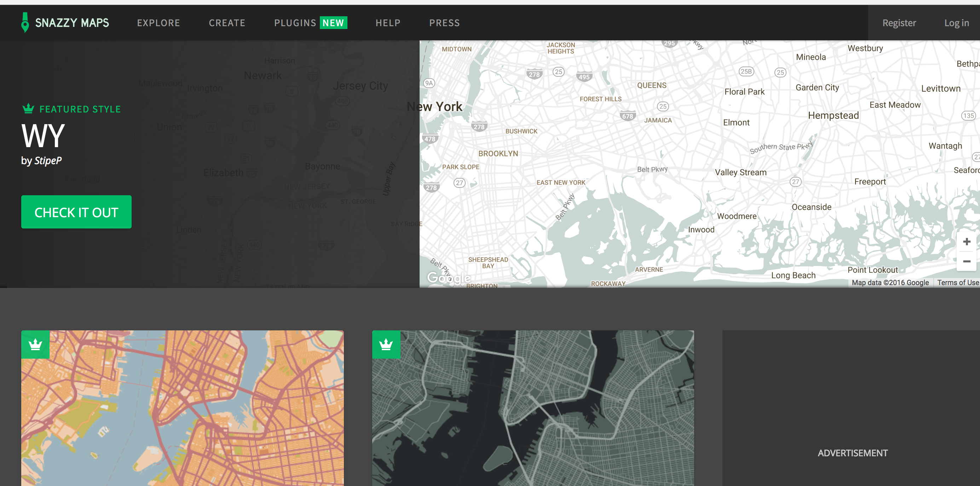Click the Jersey City map label

tap(360, 86)
